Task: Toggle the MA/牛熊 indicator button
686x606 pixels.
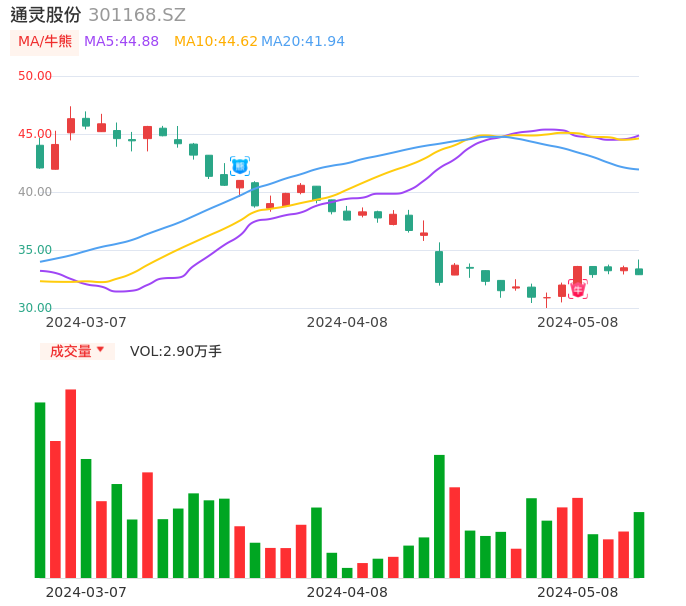Action: click(44, 42)
